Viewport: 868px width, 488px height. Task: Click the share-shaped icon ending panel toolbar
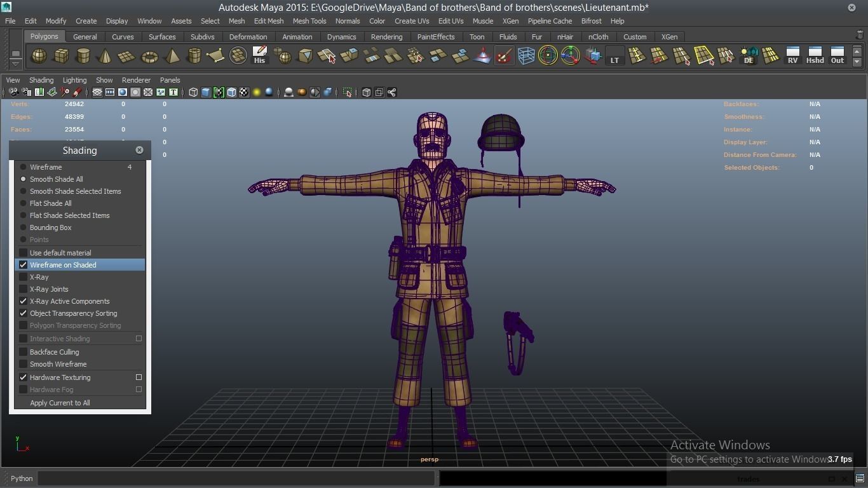[x=392, y=92]
